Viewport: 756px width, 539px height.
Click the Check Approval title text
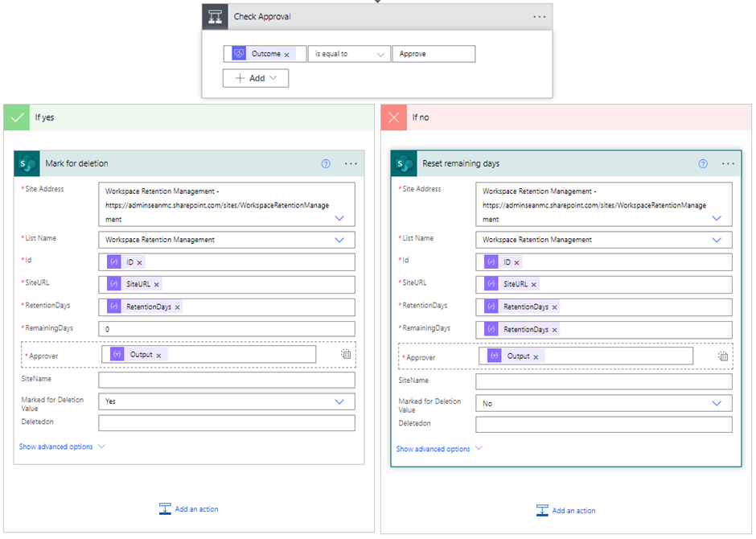262,17
